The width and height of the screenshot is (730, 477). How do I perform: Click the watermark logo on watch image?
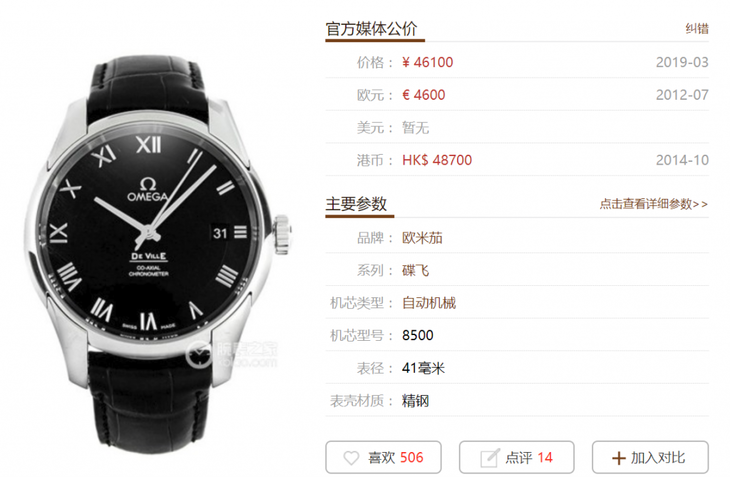pos(231,354)
